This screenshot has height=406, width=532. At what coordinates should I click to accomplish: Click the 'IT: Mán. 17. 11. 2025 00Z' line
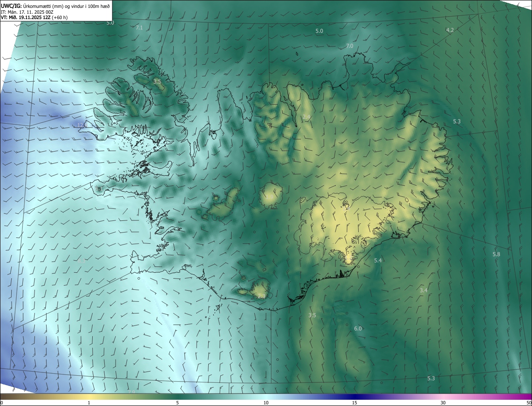click(x=27, y=12)
